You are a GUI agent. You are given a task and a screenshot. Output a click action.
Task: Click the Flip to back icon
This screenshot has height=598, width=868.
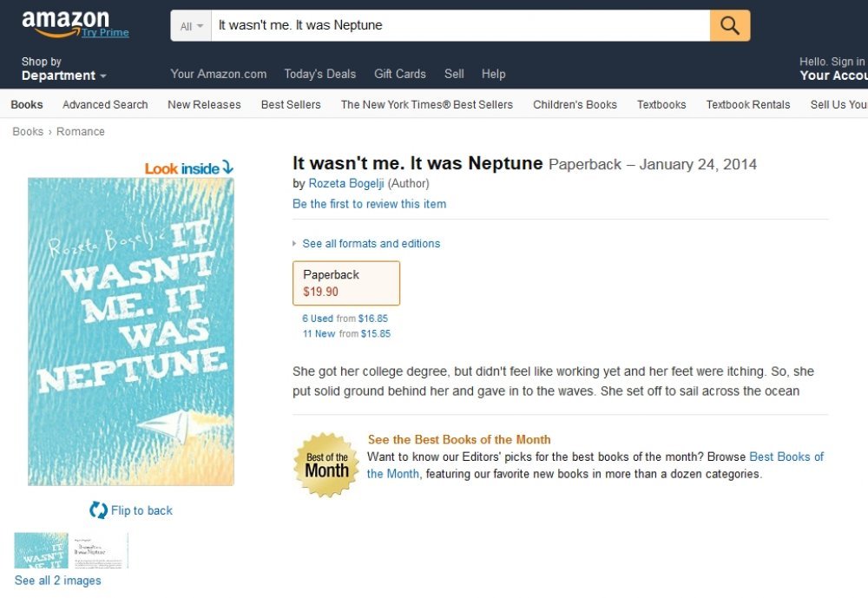pyautogui.click(x=99, y=510)
